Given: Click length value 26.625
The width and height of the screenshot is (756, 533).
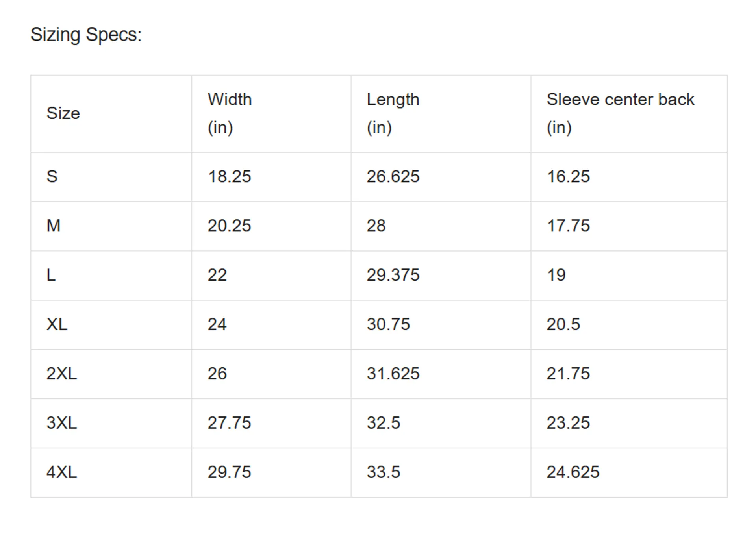Looking at the screenshot, I should click(393, 176).
